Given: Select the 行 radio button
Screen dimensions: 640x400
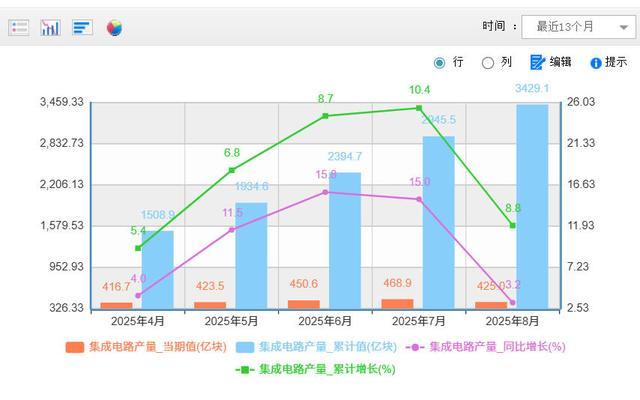Looking at the screenshot, I should pos(440,62).
